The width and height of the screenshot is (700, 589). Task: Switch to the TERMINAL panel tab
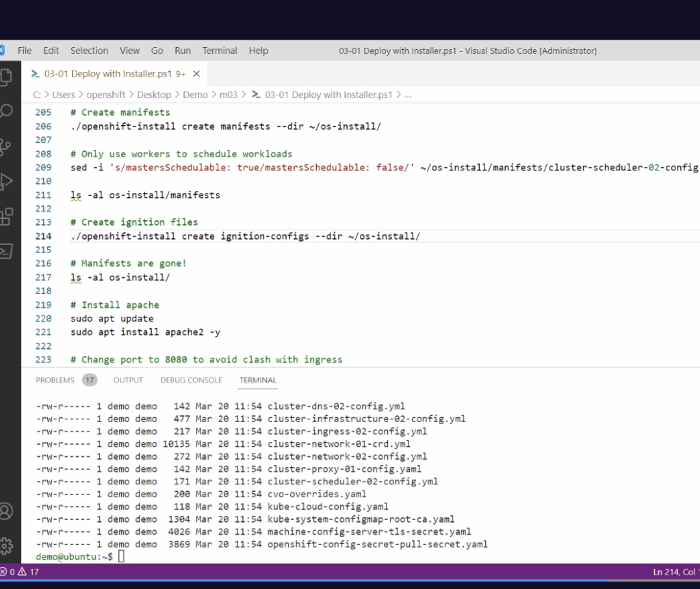pos(258,380)
